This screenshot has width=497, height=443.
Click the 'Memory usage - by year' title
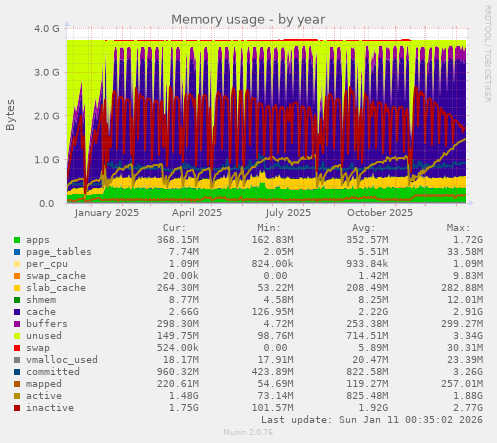(248, 20)
